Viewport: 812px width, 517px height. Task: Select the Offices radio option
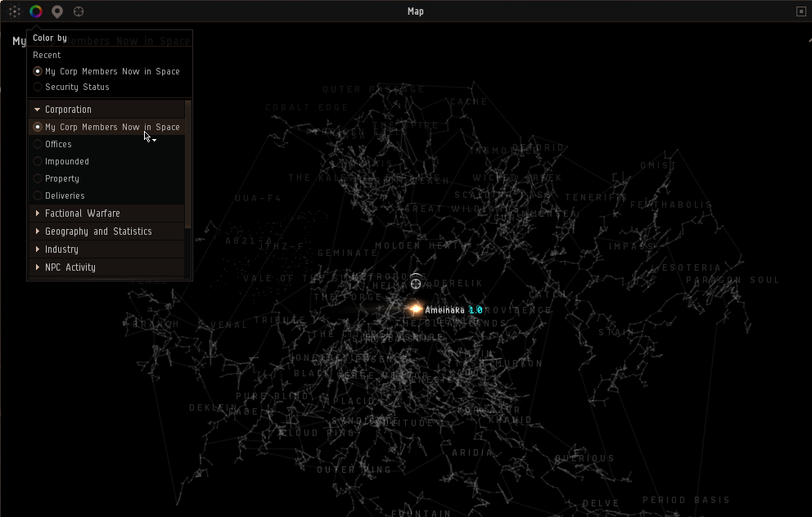pos(107,144)
